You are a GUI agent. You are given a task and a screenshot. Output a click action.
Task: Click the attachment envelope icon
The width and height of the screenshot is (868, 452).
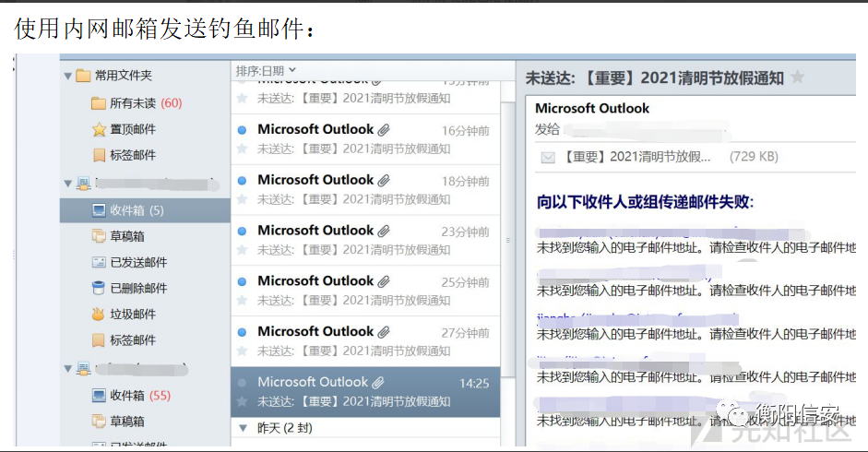click(548, 158)
